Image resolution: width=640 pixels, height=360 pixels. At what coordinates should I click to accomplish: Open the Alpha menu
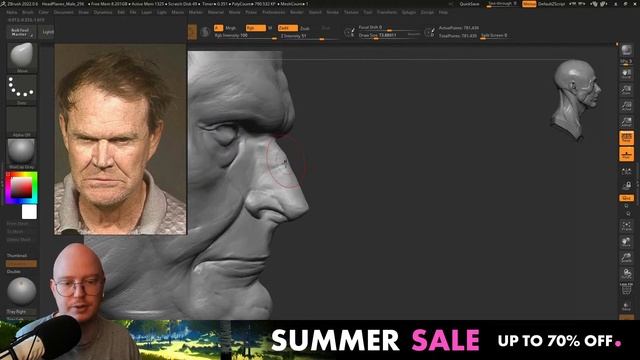[11, 12]
